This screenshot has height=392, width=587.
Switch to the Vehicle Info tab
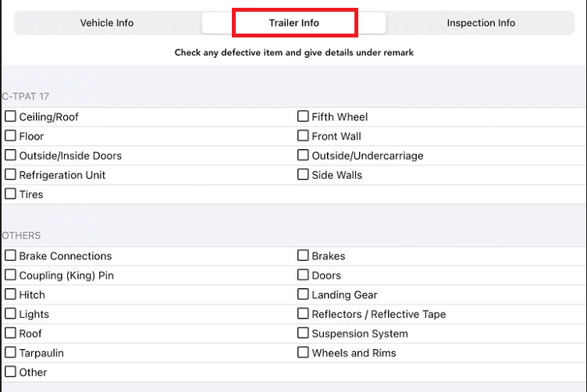(x=107, y=23)
